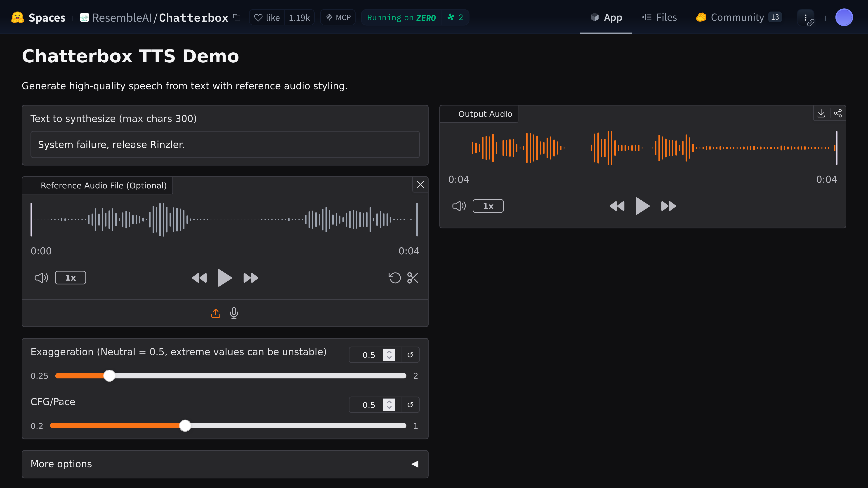The width and height of the screenshot is (868, 488).
Task: Play the output audio
Action: click(x=643, y=206)
